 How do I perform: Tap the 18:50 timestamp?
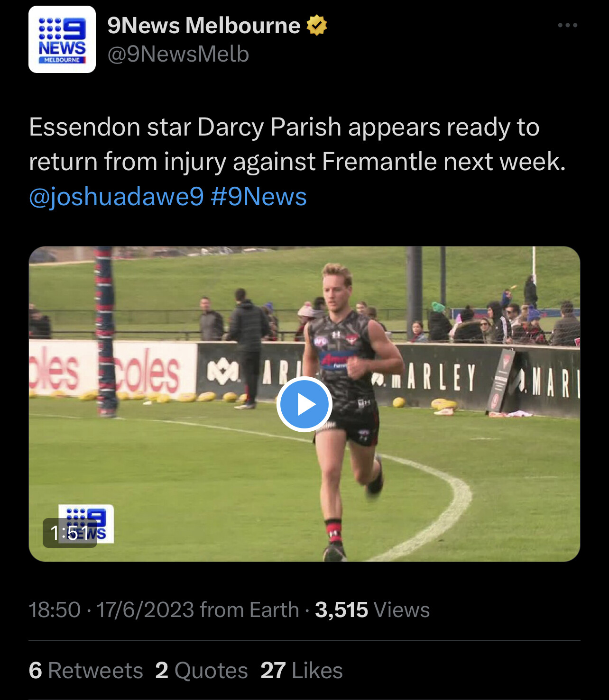click(x=55, y=609)
